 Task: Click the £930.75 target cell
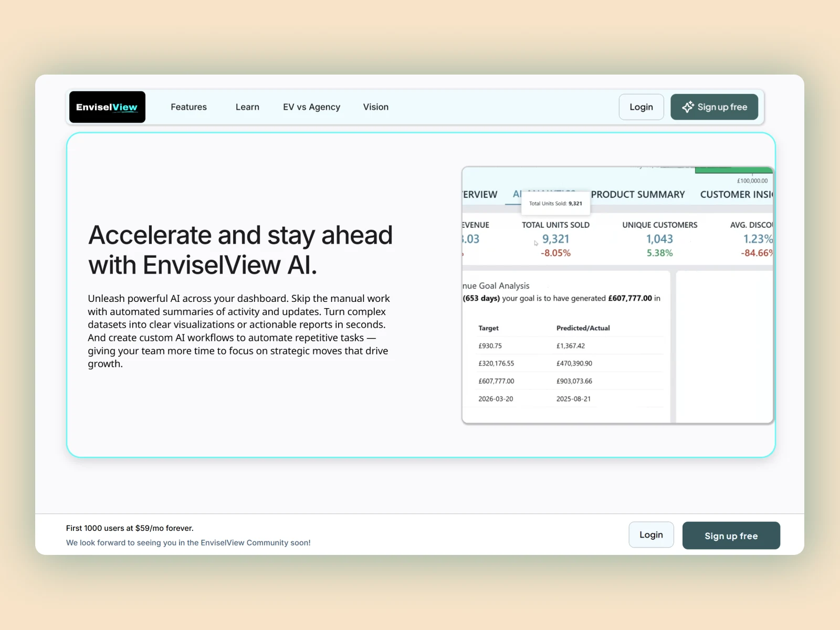coord(490,346)
